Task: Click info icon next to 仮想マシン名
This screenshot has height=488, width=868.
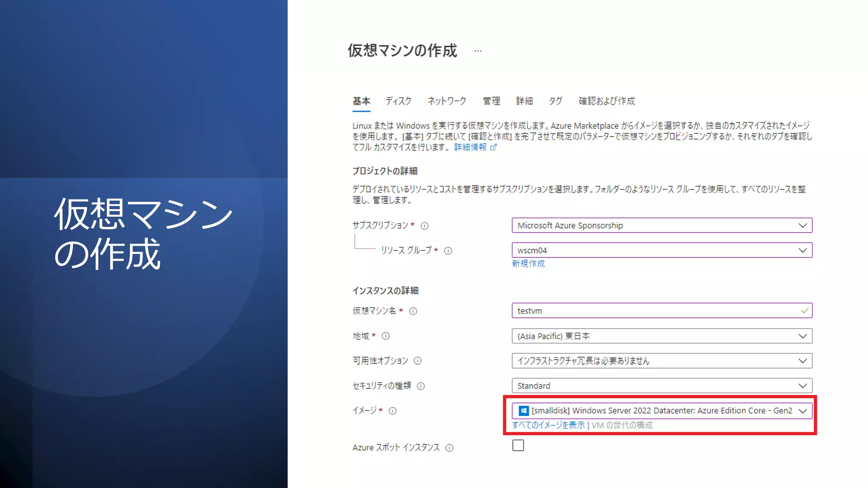Action: click(413, 311)
